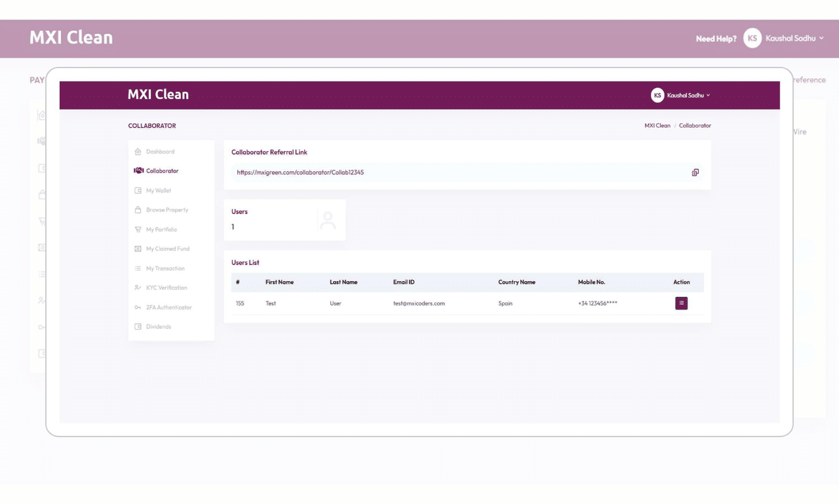839x504 pixels.
Task: Click the 2FA Authenticator key icon
Action: pyautogui.click(x=138, y=307)
